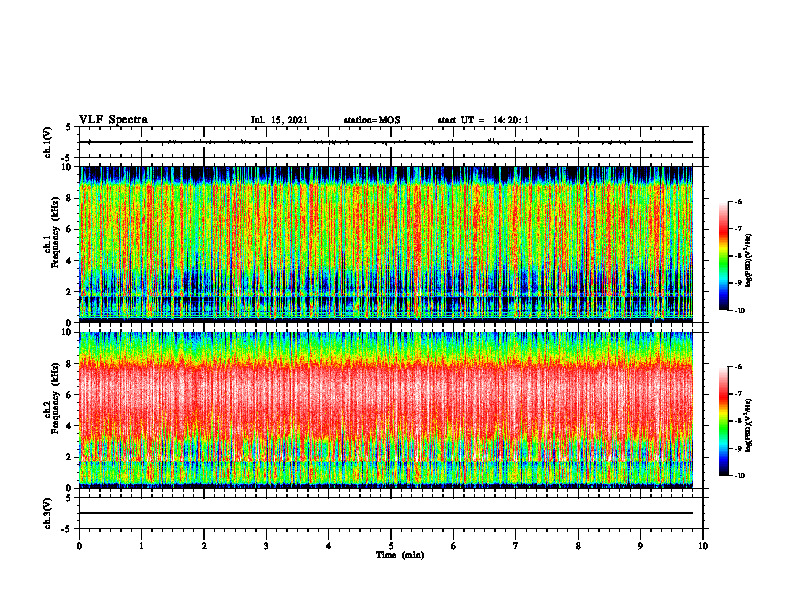This screenshot has height=612, width=792.
Task: Click time axis tick label '0'
Action: pos(79,546)
